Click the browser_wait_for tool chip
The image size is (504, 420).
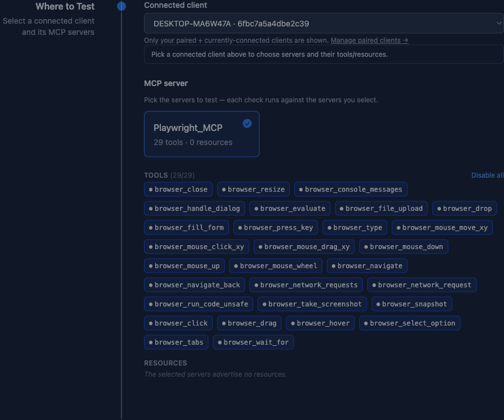(x=253, y=342)
